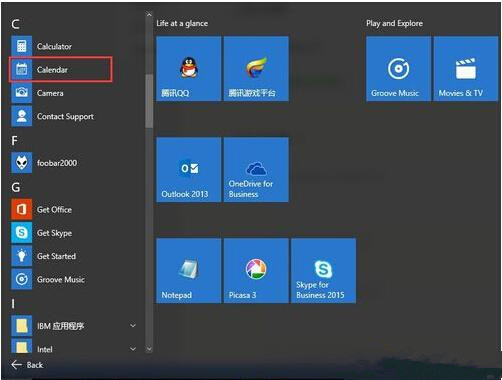The width and height of the screenshot is (502, 380).
Task: Open the Calculator app icon
Action: tap(22, 46)
